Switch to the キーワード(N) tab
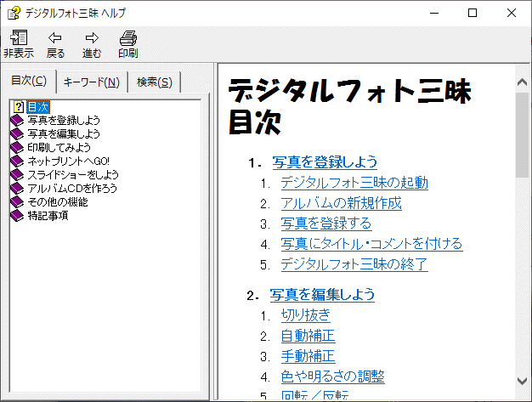 (92, 82)
